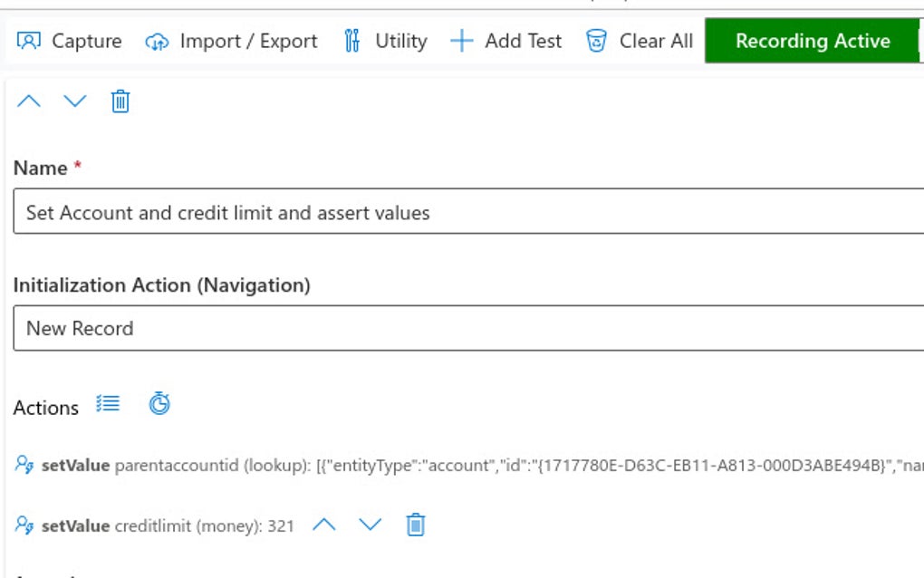Open the stopwatch timer icon next to Actions
The width and height of the screenshot is (924, 578).
tap(159, 403)
